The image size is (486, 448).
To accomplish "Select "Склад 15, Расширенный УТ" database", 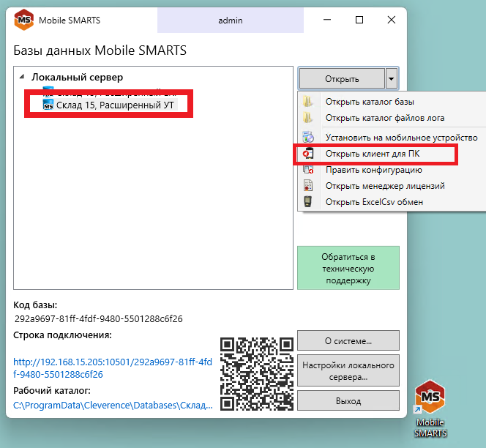I will [x=116, y=105].
